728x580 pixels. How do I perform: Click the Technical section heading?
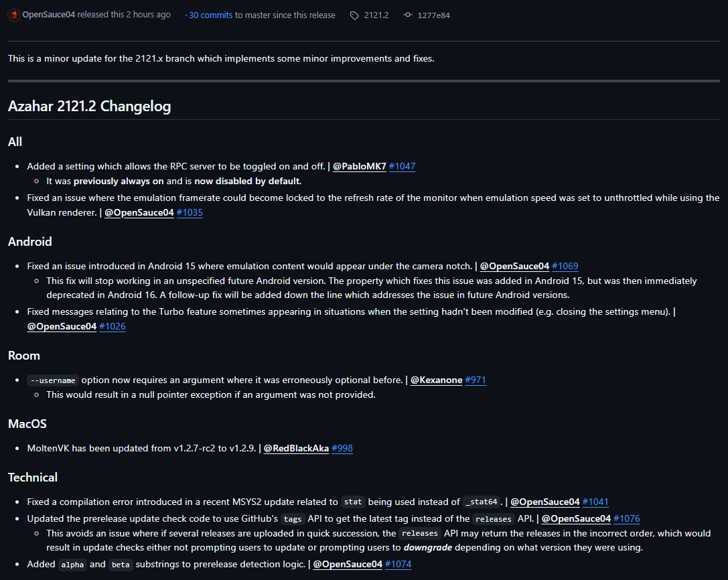(33, 478)
